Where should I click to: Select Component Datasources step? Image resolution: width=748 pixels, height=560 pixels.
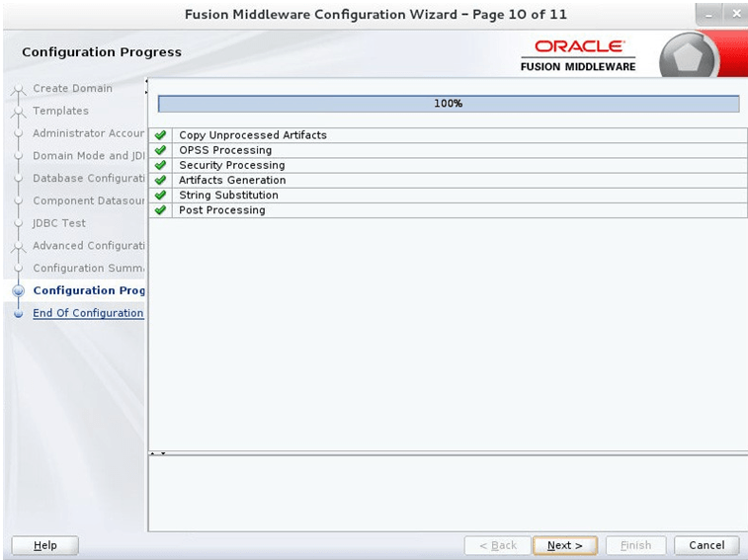88,200
